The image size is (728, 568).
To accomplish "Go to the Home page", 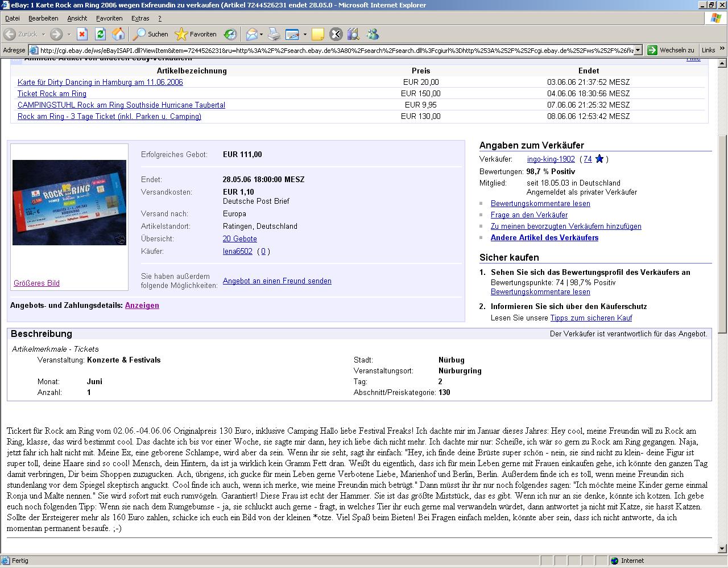I will click(118, 34).
